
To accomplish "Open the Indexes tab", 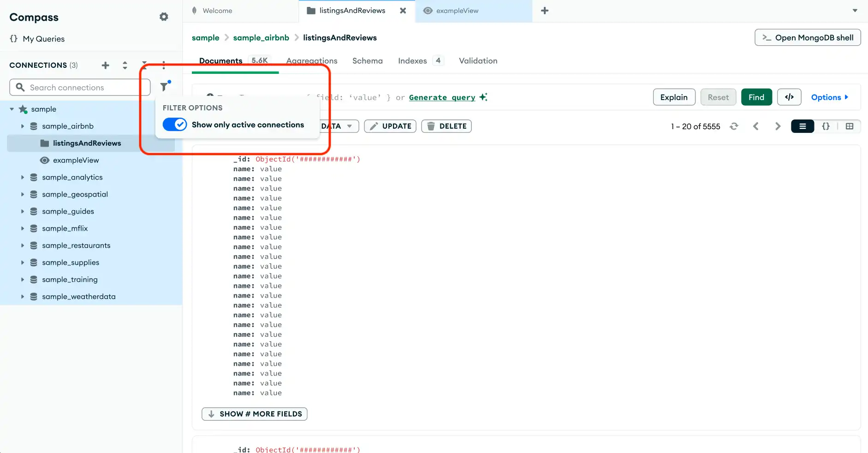I will [x=412, y=60].
